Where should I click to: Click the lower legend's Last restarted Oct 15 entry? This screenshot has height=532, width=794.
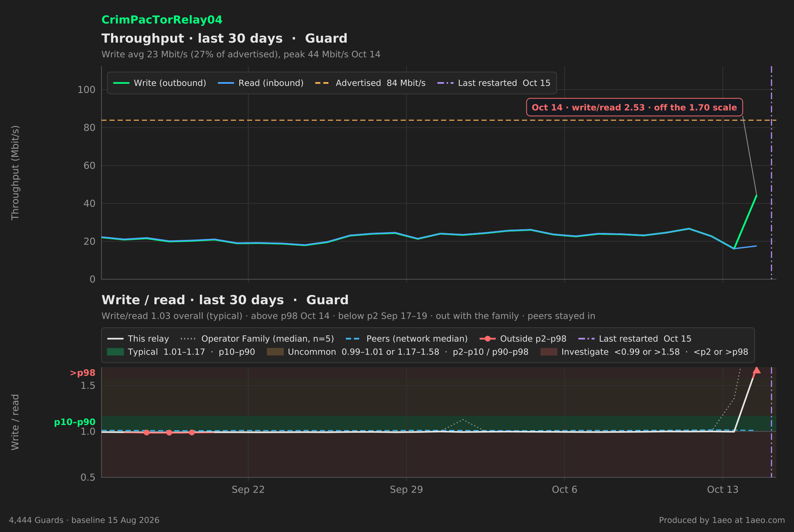(x=635, y=339)
